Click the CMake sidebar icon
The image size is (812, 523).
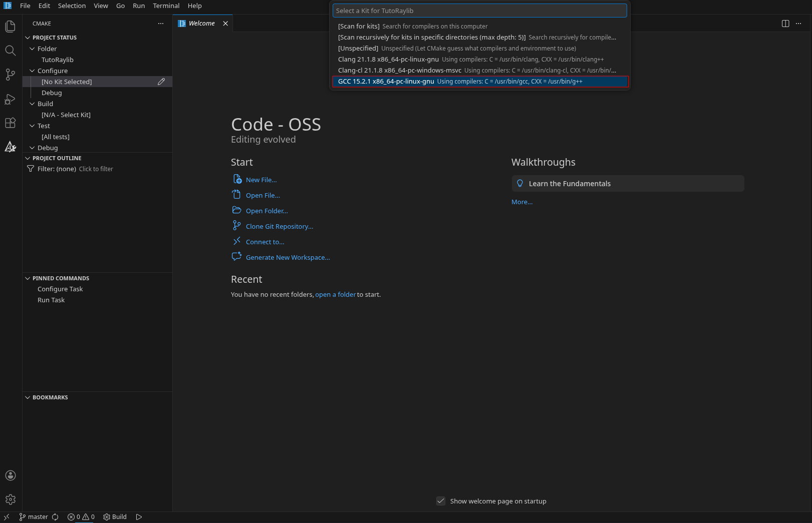tap(10, 147)
